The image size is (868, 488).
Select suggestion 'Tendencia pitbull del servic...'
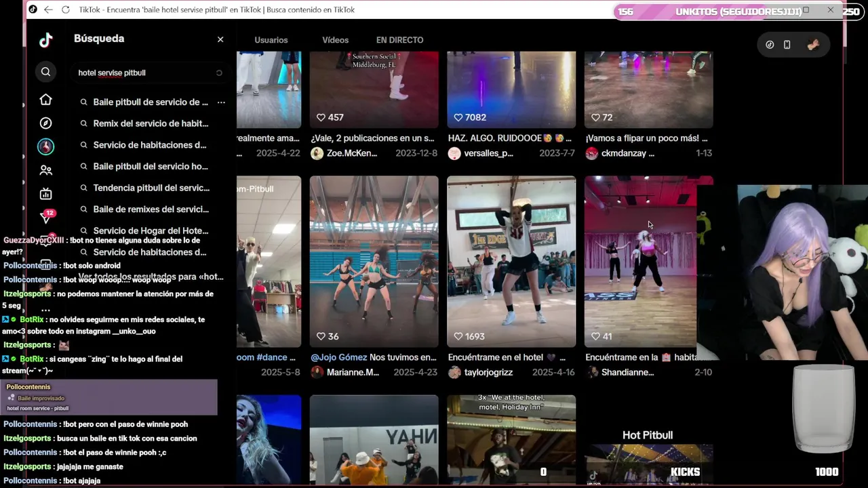click(151, 188)
